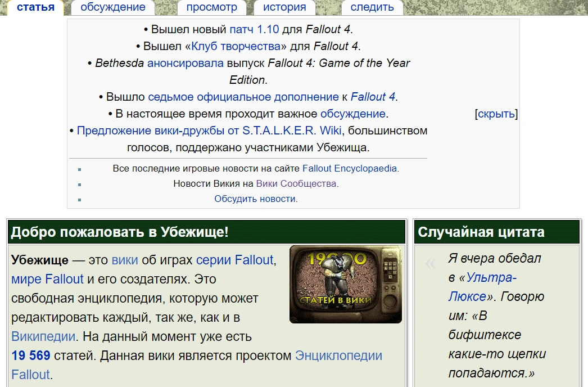The height and width of the screenshot is (387, 588).
Task: Open the «вики» link in welcome text
Action: 125,260
